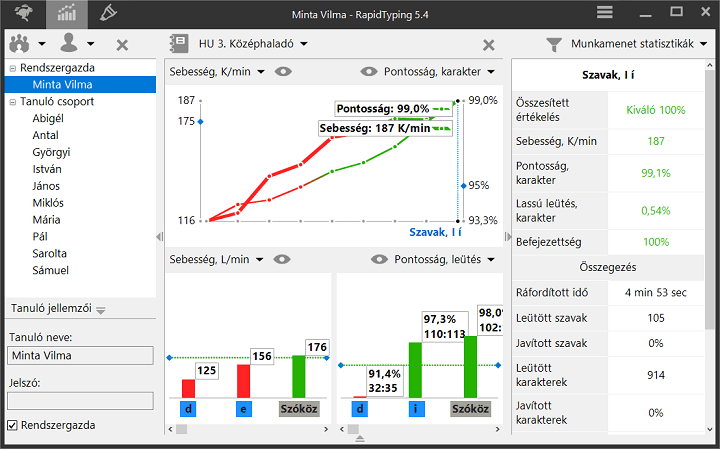Image resolution: width=720 pixels, height=449 pixels.
Task: Click Szóköz key label in accuracy chart
Action: pos(471,409)
